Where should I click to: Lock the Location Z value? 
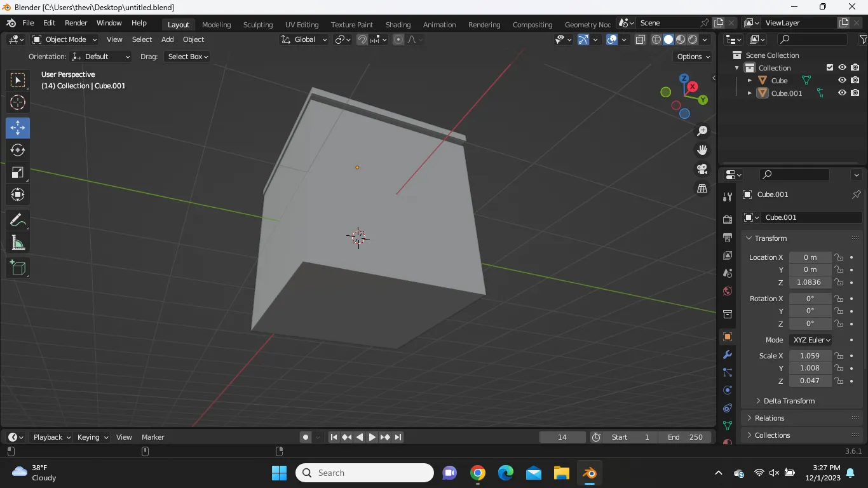(x=839, y=282)
